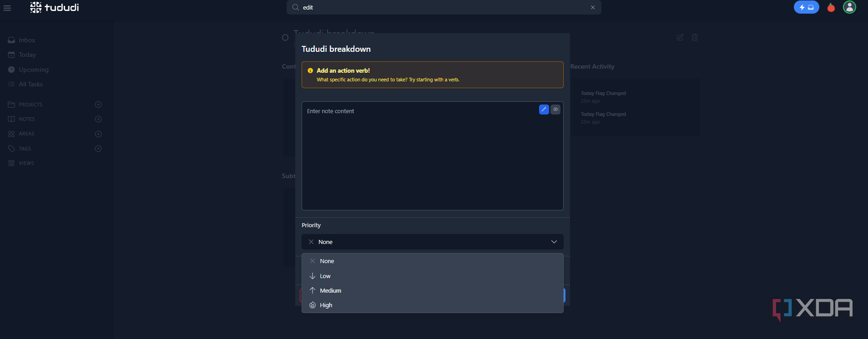Click the edit task icon behind the dialog

tap(680, 37)
